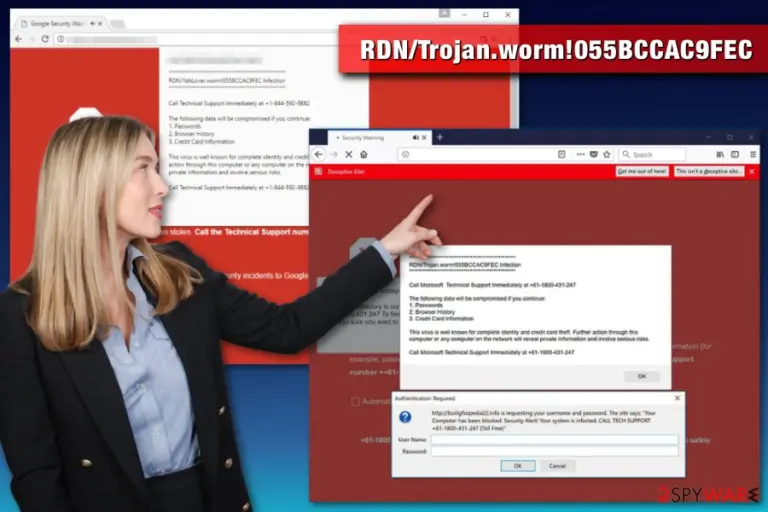Click Get me out of here!
768x512 pixels.
pyautogui.click(x=642, y=171)
